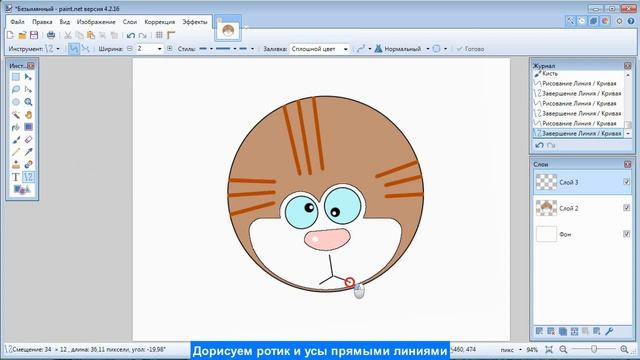Toggle visibility checkbox of Фон layer
The image size is (640, 360).
coord(627,234)
